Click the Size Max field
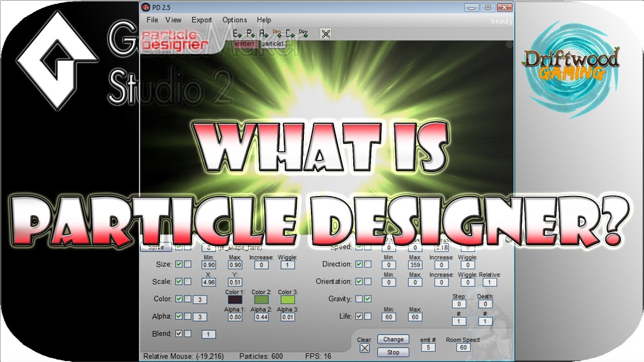This screenshot has width=644, height=362. pyautogui.click(x=234, y=265)
